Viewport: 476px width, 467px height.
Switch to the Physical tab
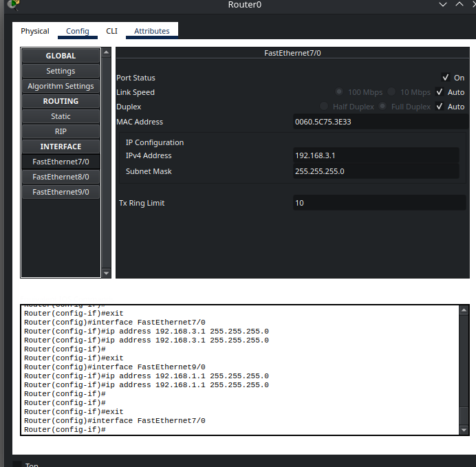pos(35,31)
